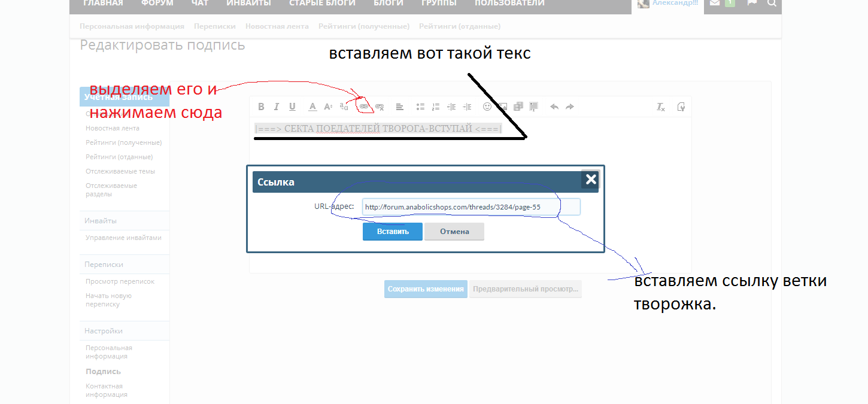
Task: Click the URL-адрес input field
Action: [x=471, y=207]
